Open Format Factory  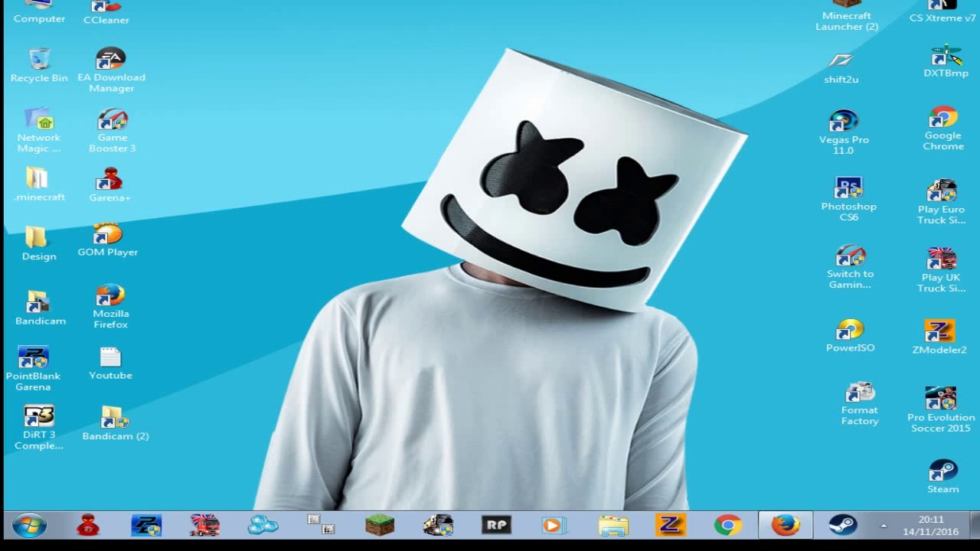click(860, 403)
